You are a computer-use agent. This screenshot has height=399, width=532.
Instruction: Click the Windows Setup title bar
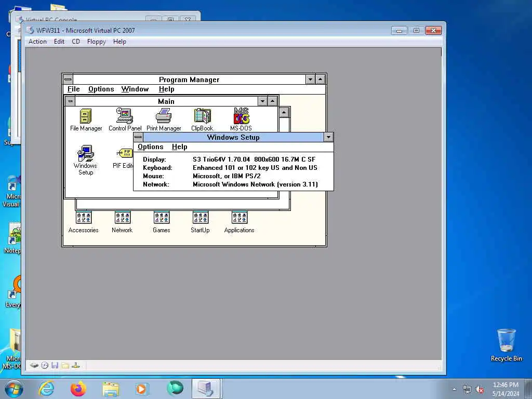point(233,137)
